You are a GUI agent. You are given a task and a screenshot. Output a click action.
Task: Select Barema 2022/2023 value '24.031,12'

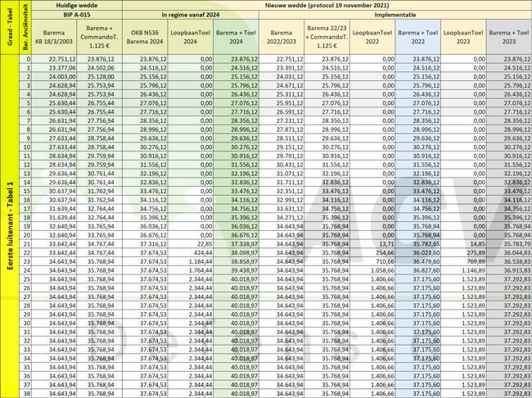point(290,77)
